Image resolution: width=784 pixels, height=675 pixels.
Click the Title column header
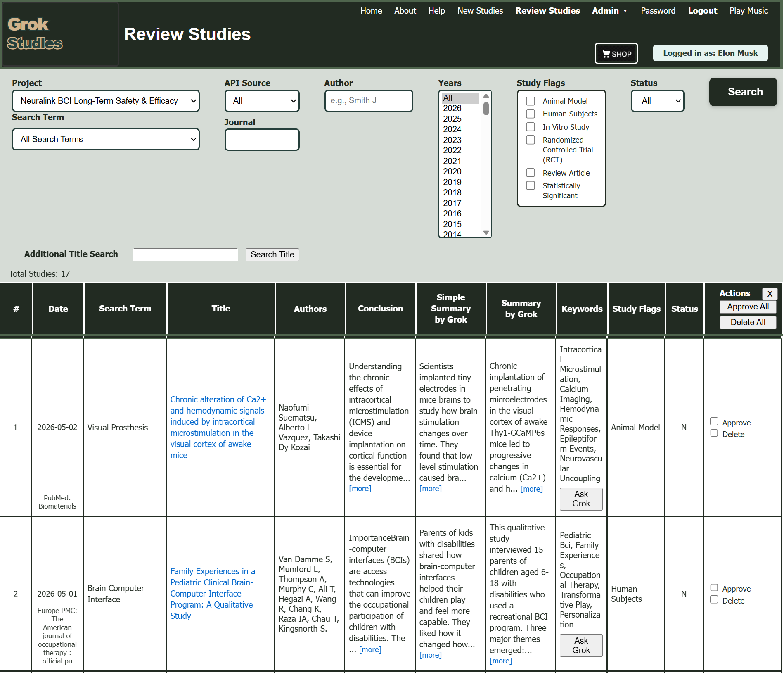[221, 309]
